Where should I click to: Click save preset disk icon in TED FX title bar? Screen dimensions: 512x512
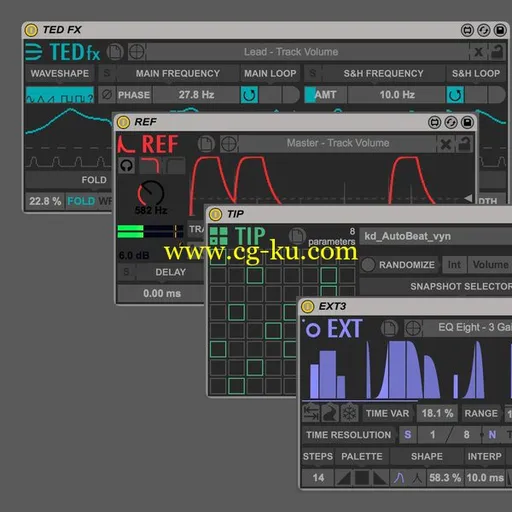click(x=500, y=30)
